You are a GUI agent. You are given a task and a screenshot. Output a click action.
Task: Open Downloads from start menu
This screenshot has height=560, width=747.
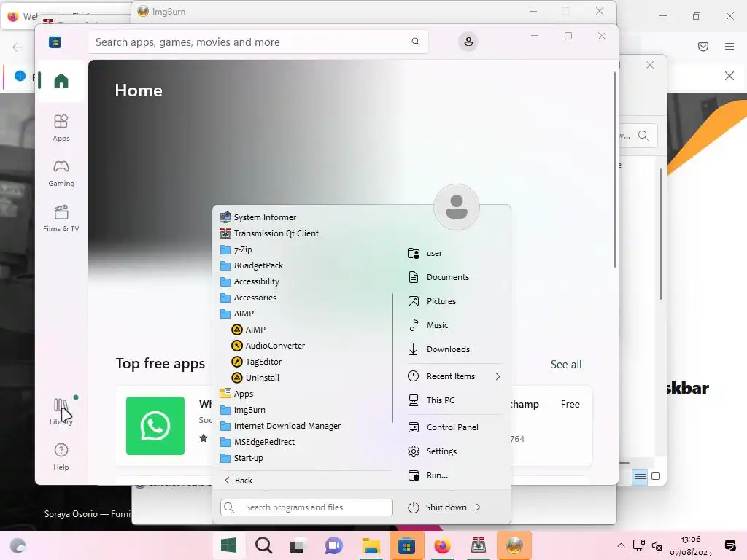[438, 349]
